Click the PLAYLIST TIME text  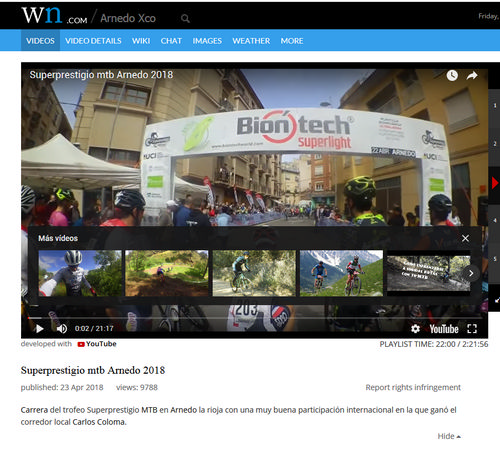pos(434,344)
